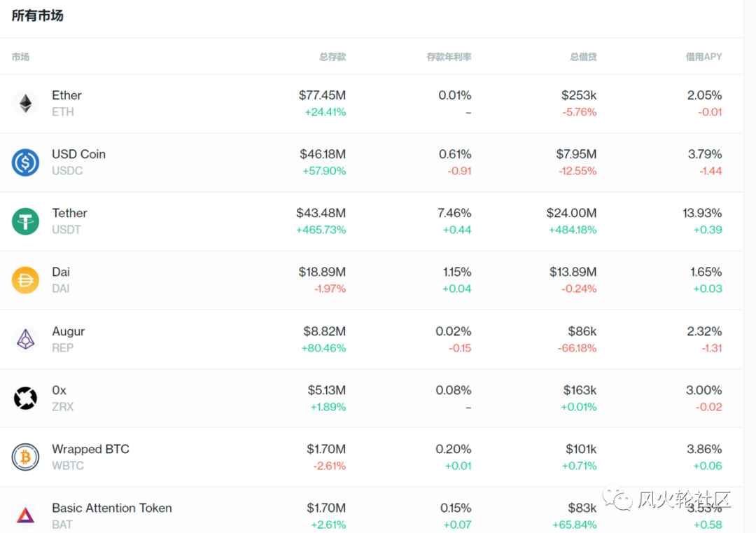Image resolution: width=756 pixels, height=533 pixels.
Task: Click the USD Coin blue dollar icon
Action: point(26,162)
